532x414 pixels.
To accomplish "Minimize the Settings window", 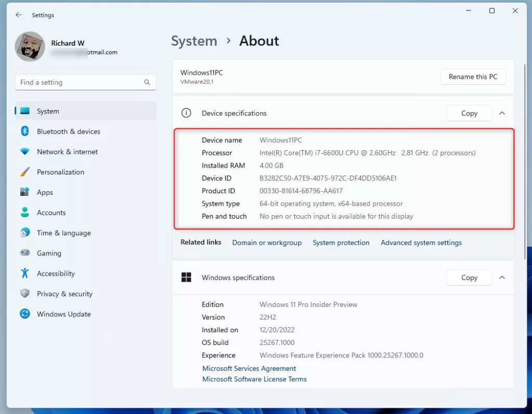I will point(469,10).
